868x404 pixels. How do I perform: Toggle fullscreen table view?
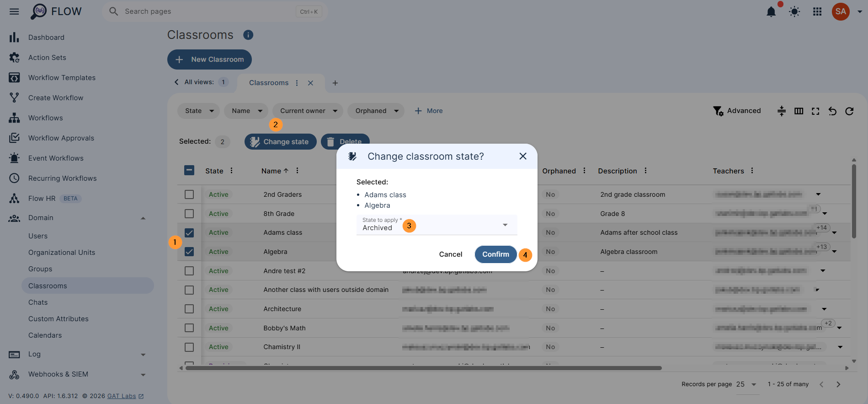click(x=815, y=111)
